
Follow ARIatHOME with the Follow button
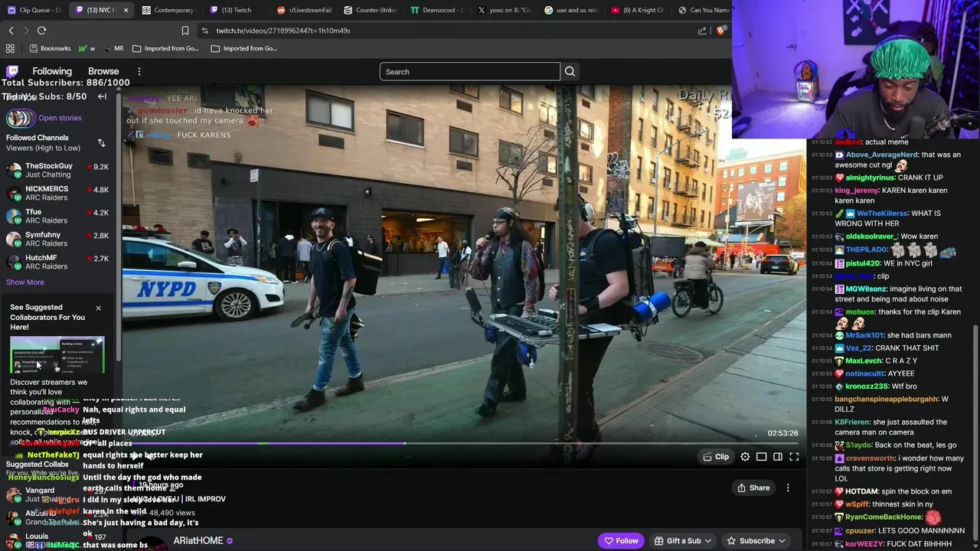[x=621, y=541]
